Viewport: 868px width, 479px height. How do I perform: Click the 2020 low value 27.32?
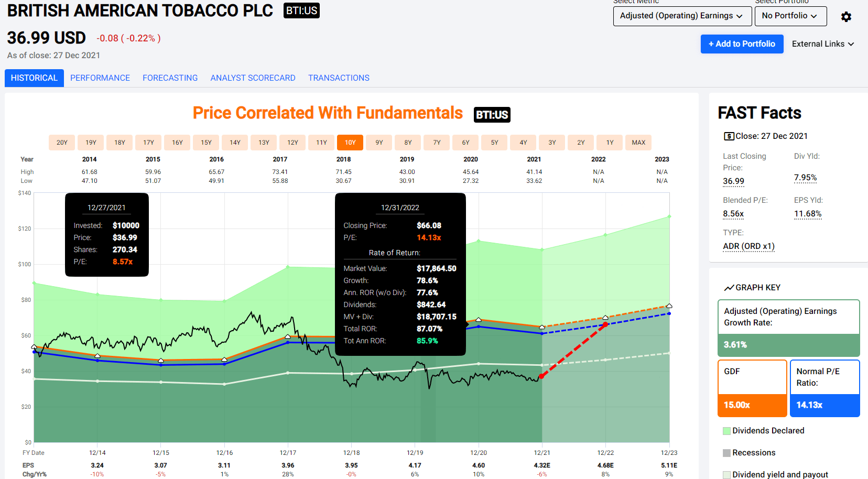coord(470,181)
